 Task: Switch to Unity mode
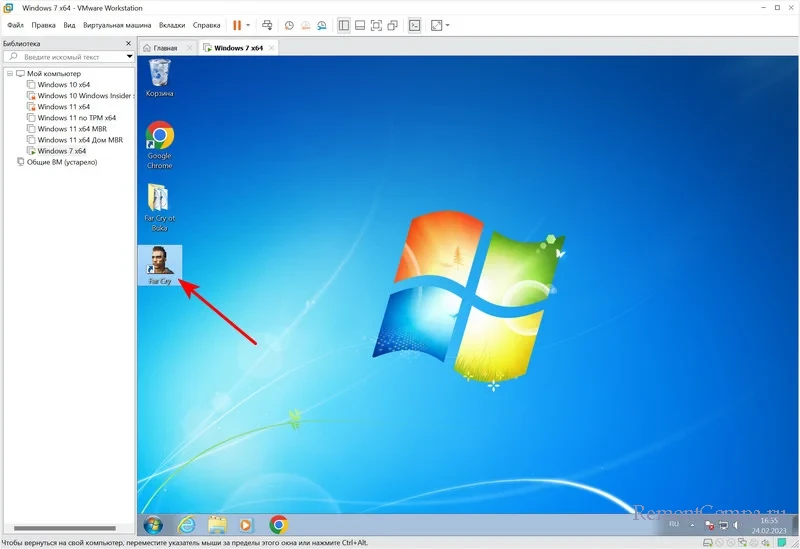pos(392,25)
